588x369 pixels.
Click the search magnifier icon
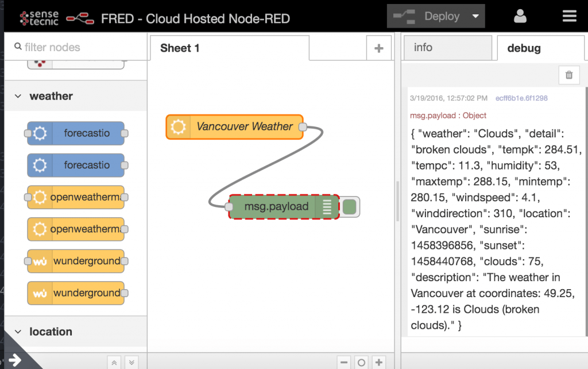tap(18, 47)
